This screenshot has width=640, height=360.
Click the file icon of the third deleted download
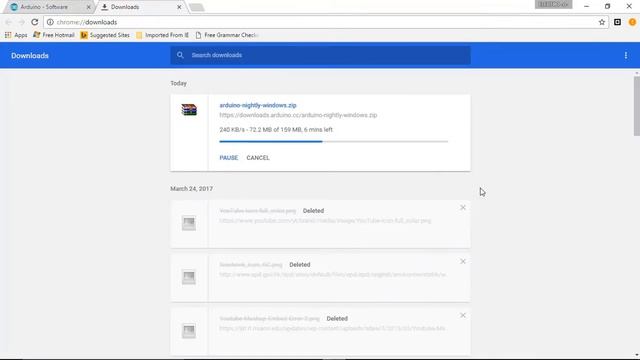[x=189, y=331]
